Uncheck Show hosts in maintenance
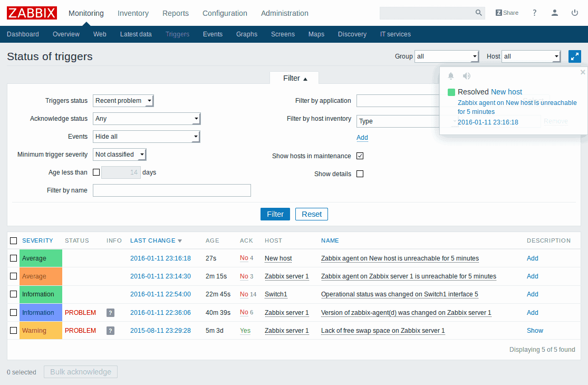588x385 pixels. click(x=360, y=156)
